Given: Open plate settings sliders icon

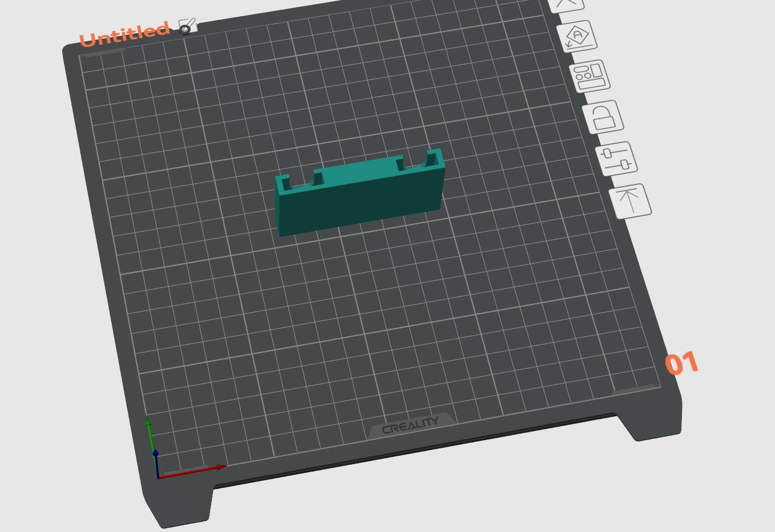Looking at the screenshot, I should click(617, 158).
